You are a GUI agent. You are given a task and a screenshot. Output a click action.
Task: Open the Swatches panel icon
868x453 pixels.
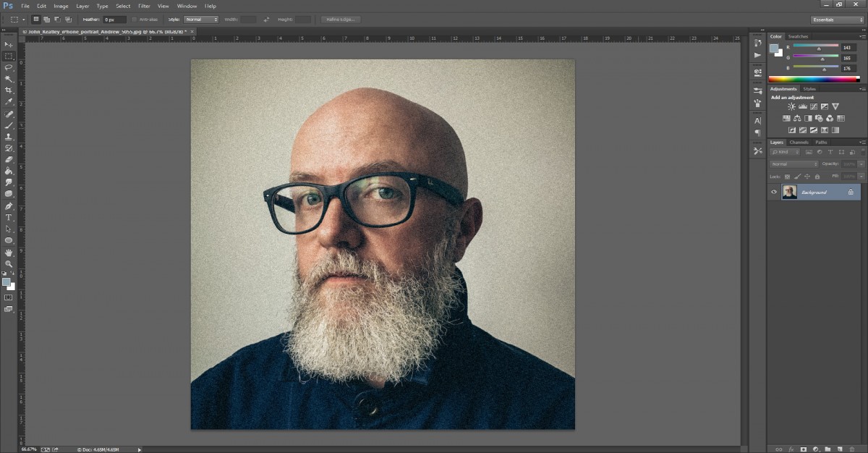[x=798, y=36]
